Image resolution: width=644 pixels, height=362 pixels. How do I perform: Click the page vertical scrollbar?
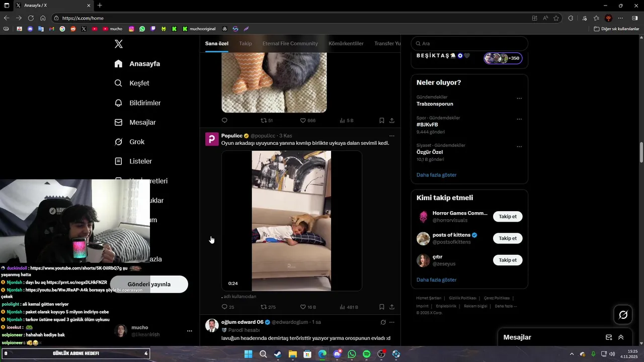pyautogui.click(x=641, y=152)
